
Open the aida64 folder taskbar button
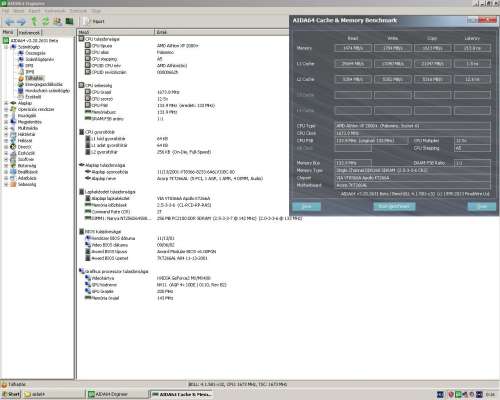point(53,394)
